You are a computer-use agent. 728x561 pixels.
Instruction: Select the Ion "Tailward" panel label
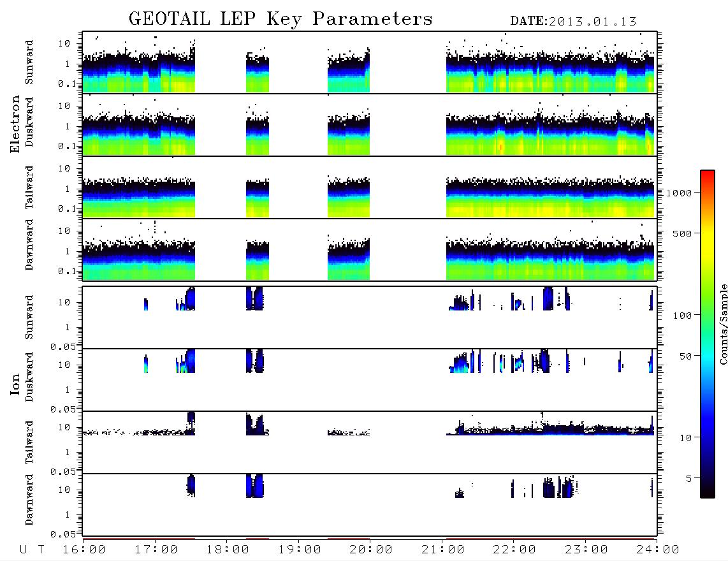coord(29,442)
